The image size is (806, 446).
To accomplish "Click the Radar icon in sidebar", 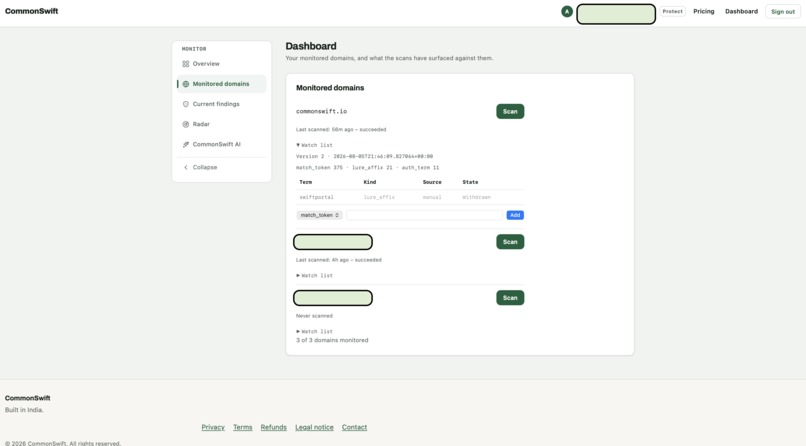I will (186, 124).
